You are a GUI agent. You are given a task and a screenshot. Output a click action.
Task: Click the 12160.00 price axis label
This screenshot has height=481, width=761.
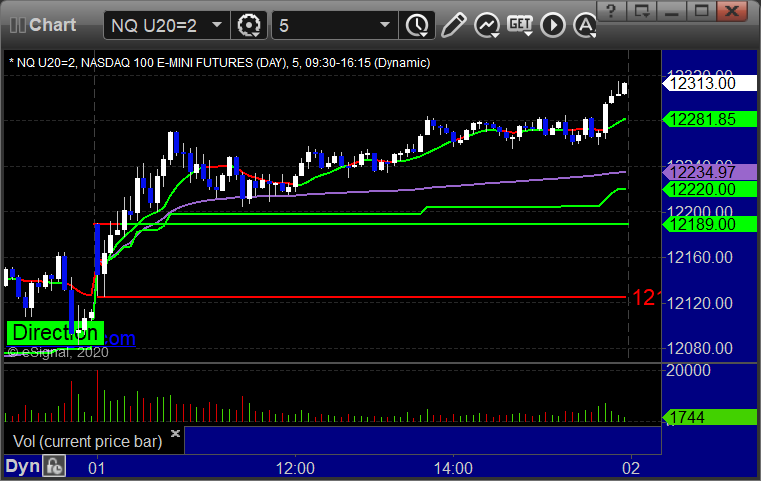pos(699,257)
